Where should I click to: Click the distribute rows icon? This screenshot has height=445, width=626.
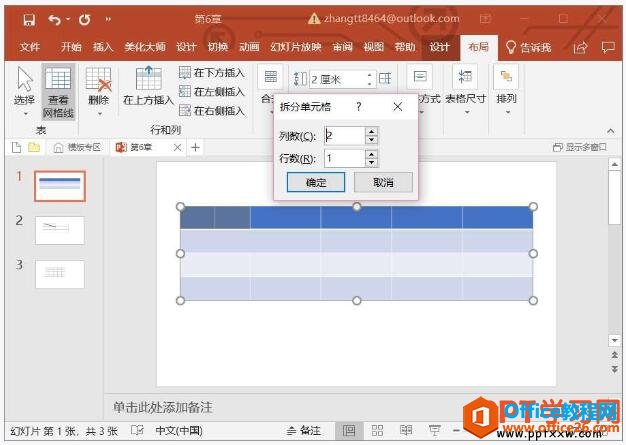[385, 79]
